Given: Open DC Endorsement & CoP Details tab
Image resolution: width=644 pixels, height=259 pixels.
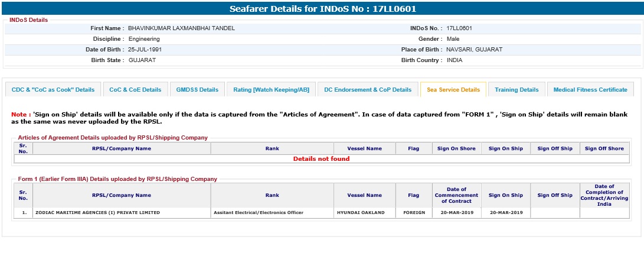Looking at the screenshot, I should 368,90.
